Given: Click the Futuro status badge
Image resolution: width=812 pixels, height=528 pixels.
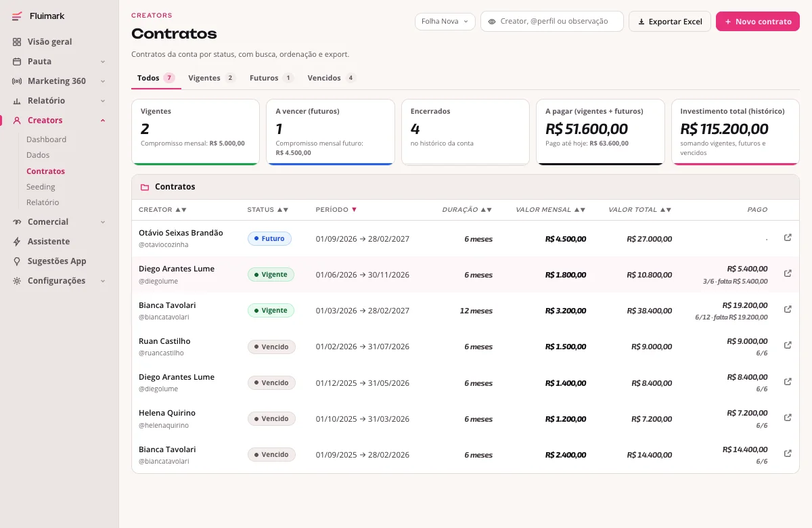Looking at the screenshot, I should coord(269,238).
